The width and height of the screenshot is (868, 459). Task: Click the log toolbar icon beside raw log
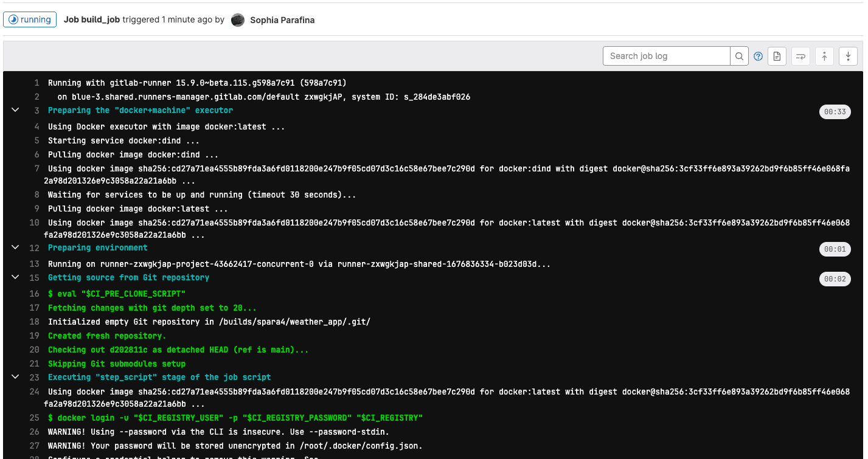(x=800, y=56)
